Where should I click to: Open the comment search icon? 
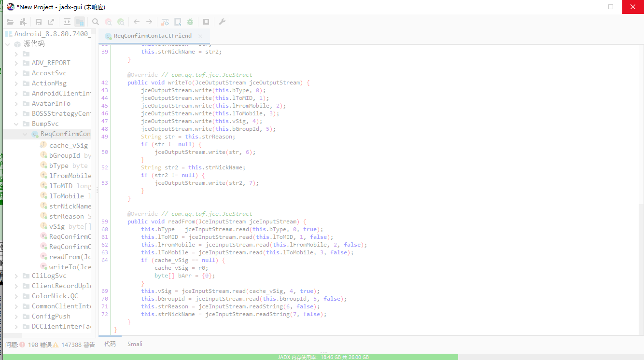(x=121, y=22)
